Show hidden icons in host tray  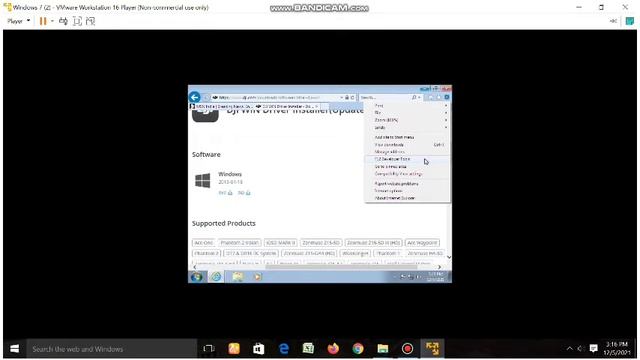[569, 349]
